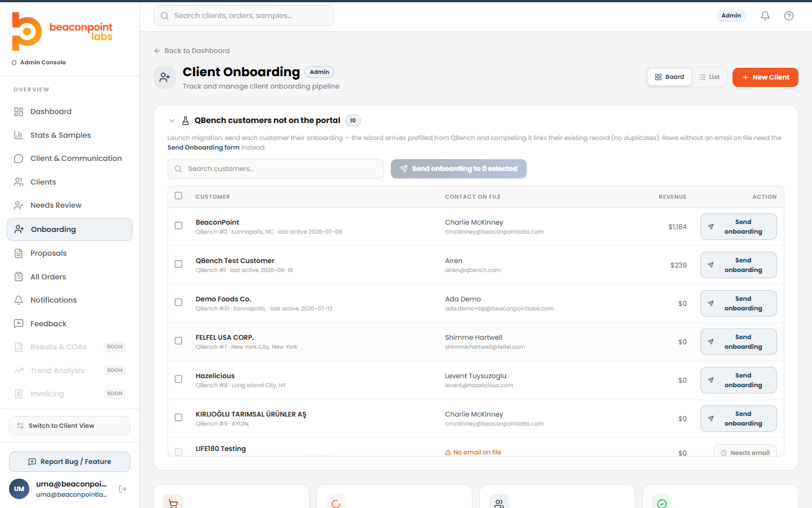Click the green checkmark card icon
The image size is (812, 508).
pyautogui.click(x=662, y=503)
